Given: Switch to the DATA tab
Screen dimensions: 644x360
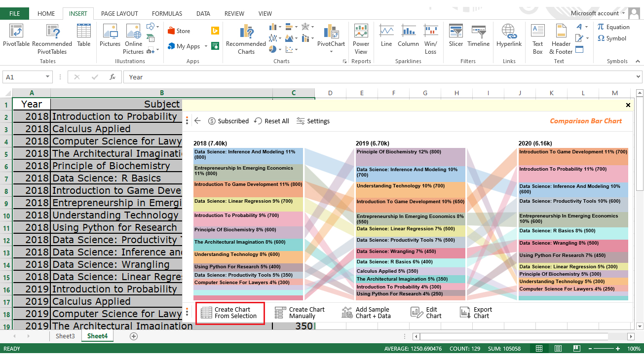Looking at the screenshot, I should pyautogui.click(x=203, y=13).
